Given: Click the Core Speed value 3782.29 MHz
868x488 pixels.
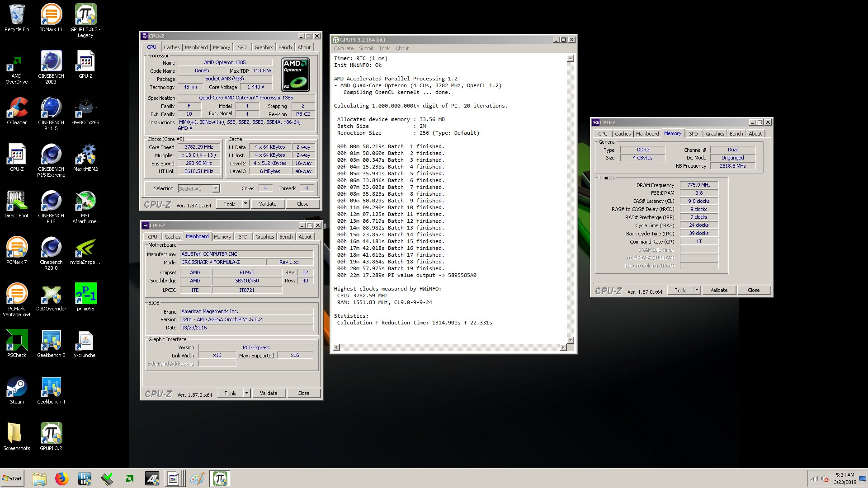Looking at the screenshot, I should tap(199, 147).
